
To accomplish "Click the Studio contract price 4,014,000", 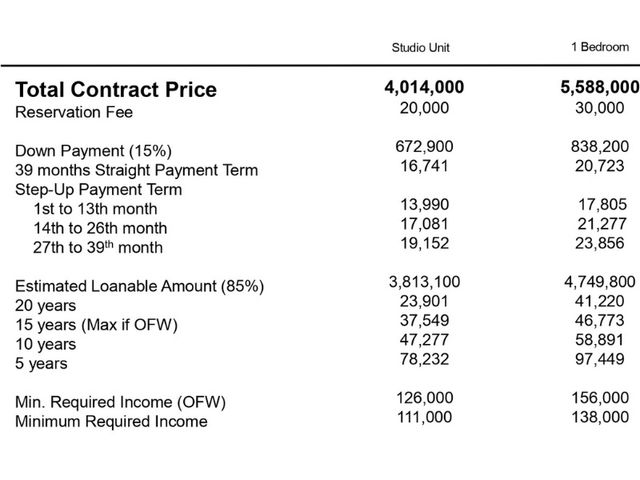I will [424, 87].
